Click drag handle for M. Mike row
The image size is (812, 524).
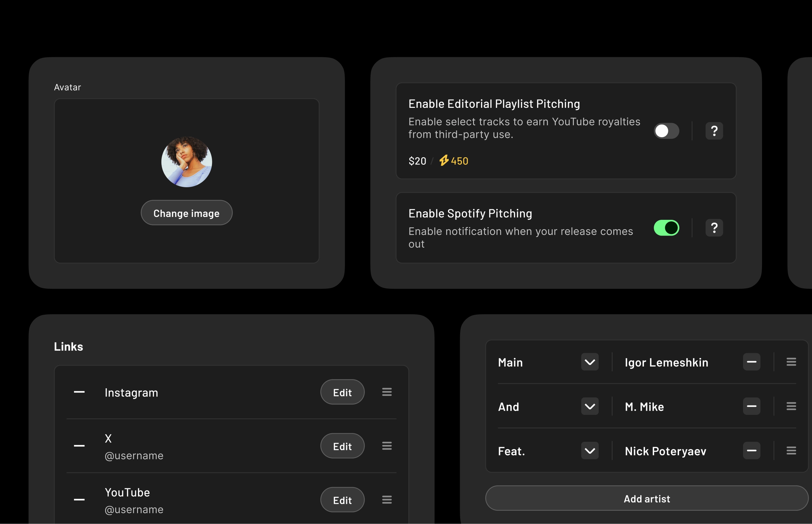(x=791, y=406)
